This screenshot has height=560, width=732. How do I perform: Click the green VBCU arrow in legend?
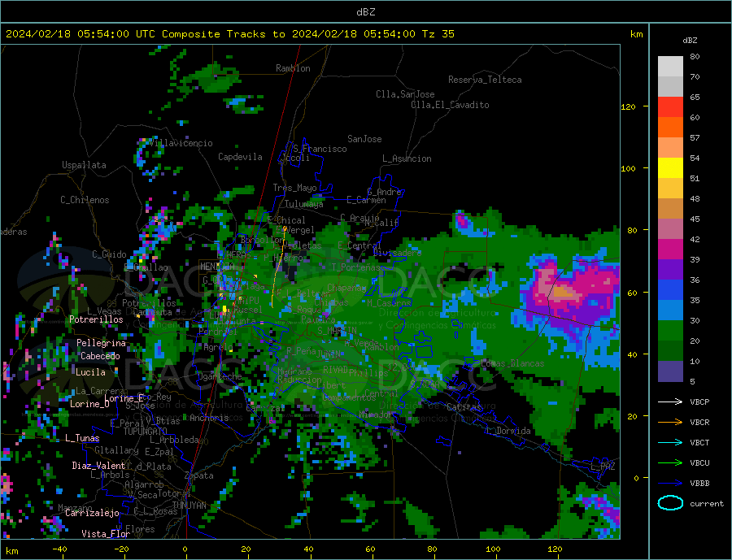(670, 463)
